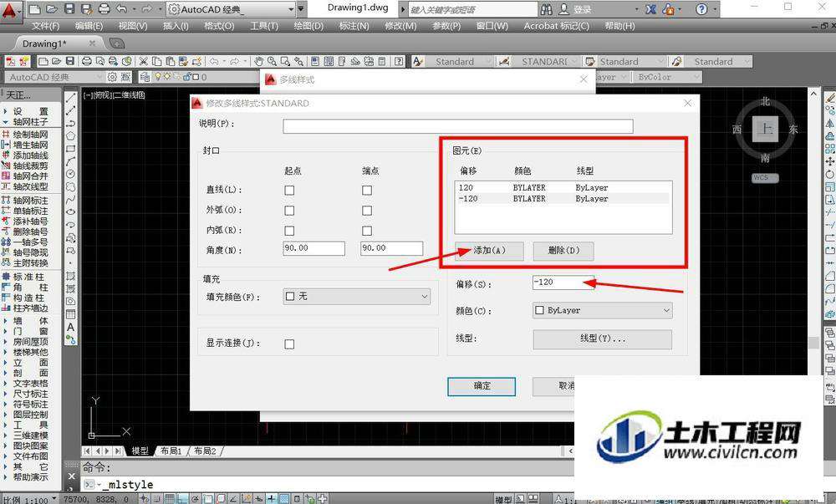836x504 pixels.
Task: Click the 起点 角度(N) input field
Action: (314, 248)
